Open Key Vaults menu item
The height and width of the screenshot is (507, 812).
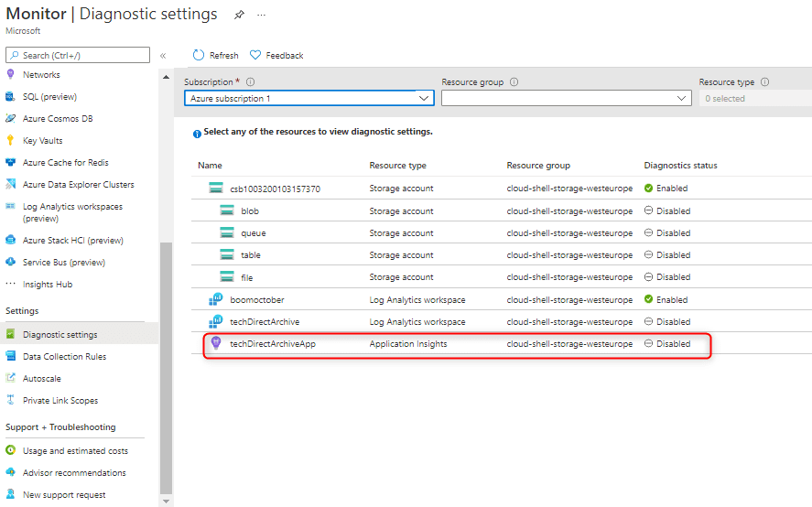click(x=42, y=140)
